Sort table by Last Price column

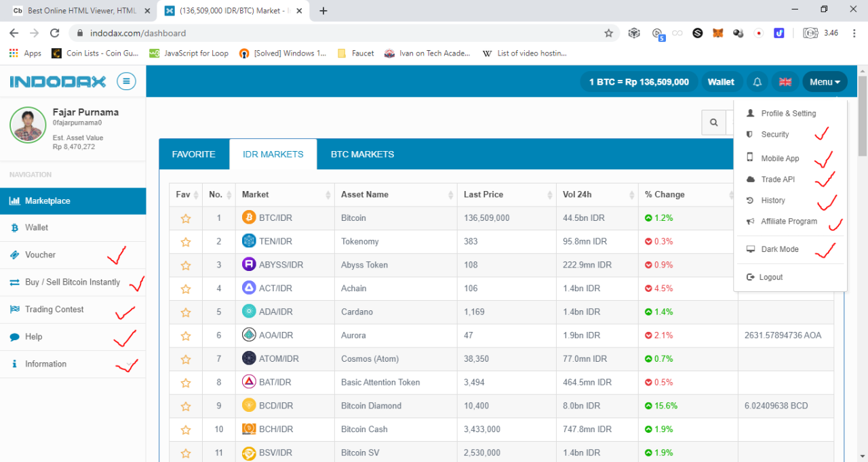pyautogui.click(x=507, y=194)
